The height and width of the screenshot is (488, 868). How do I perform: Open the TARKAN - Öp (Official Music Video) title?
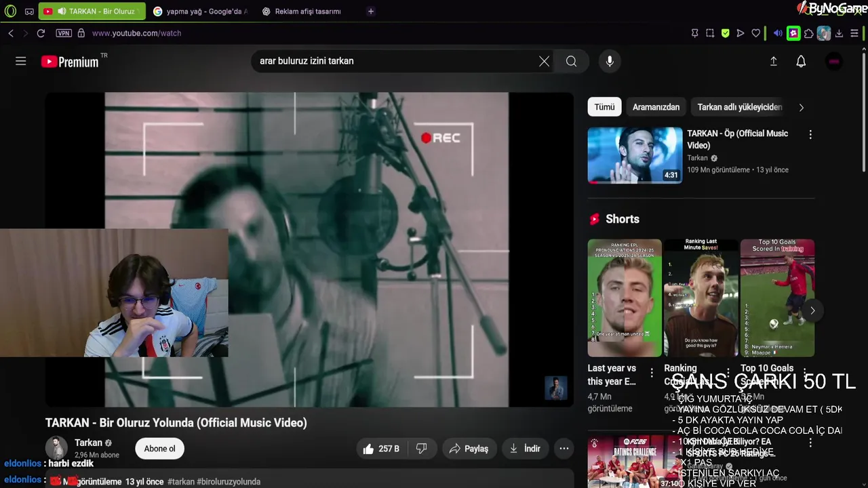click(738, 140)
